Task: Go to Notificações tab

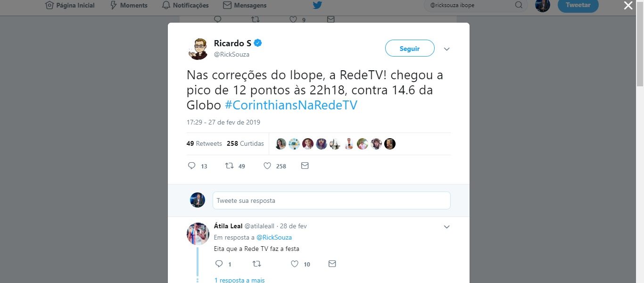Action: click(185, 5)
